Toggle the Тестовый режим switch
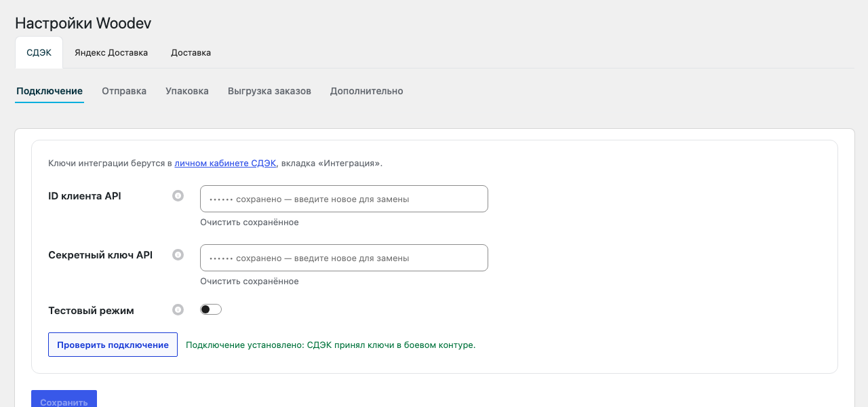This screenshot has height=407, width=868. (x=211, y=310)
